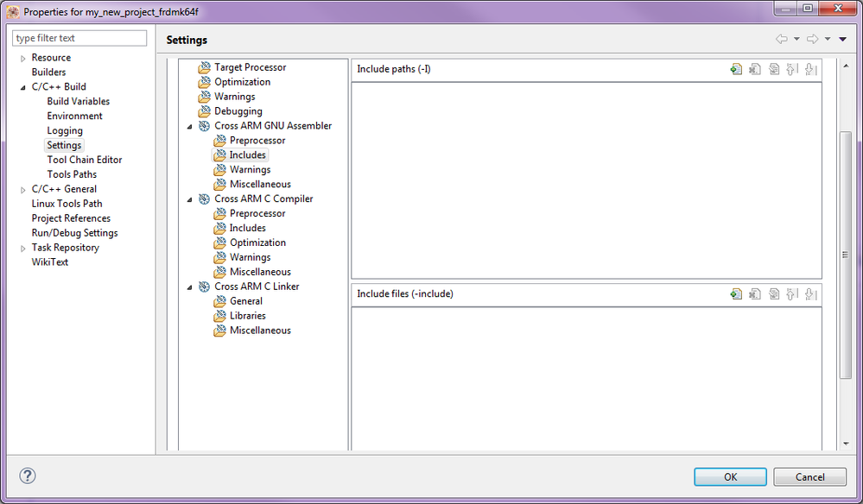Viewport: 863px width, 504px height.
Task: Open Project References page
Action: click(x=71, y=218)
